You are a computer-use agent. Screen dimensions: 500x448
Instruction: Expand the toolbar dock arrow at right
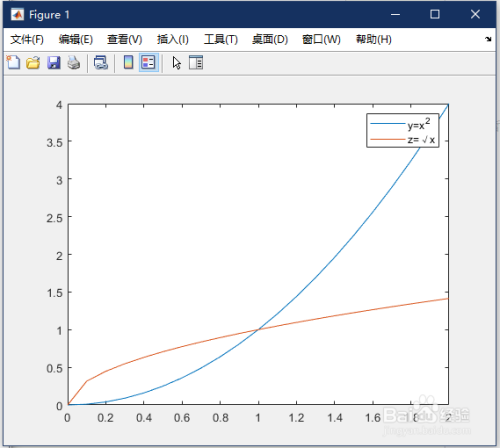point(488,39)
